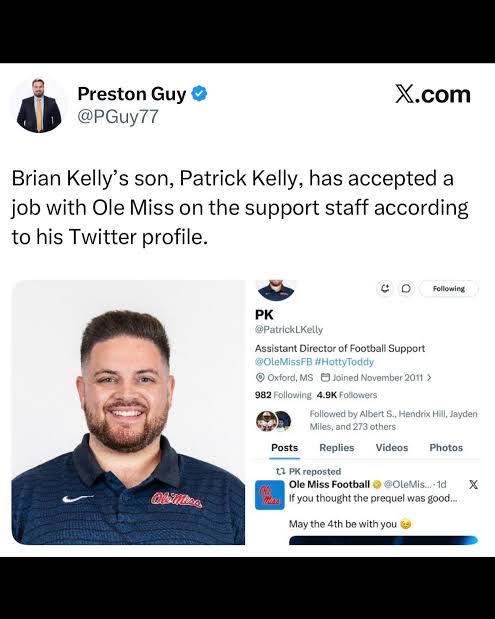This screenshot has width=495, height=619.
Task: View the 982 Following list
Action: coord(283,395)
